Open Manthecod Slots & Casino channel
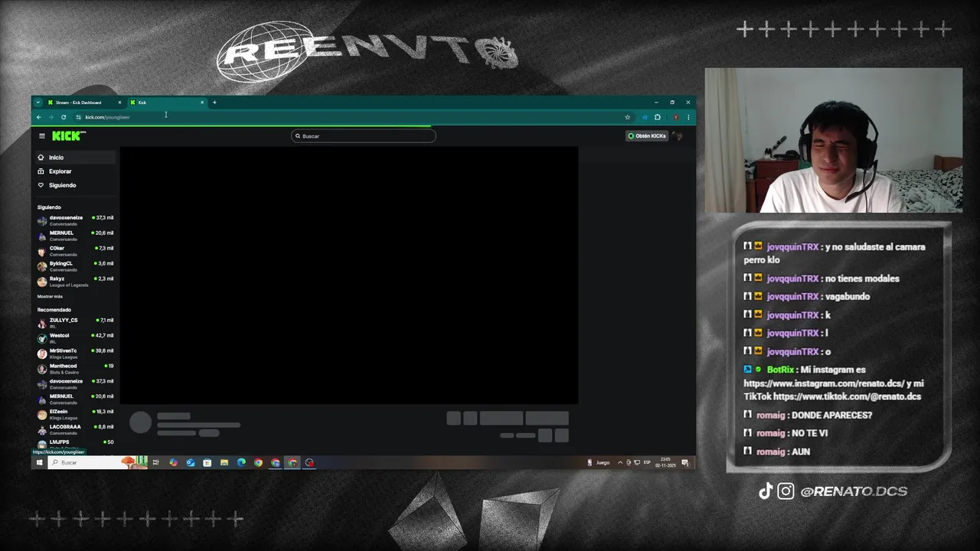The image size is (980, 551). click(75, 369)
